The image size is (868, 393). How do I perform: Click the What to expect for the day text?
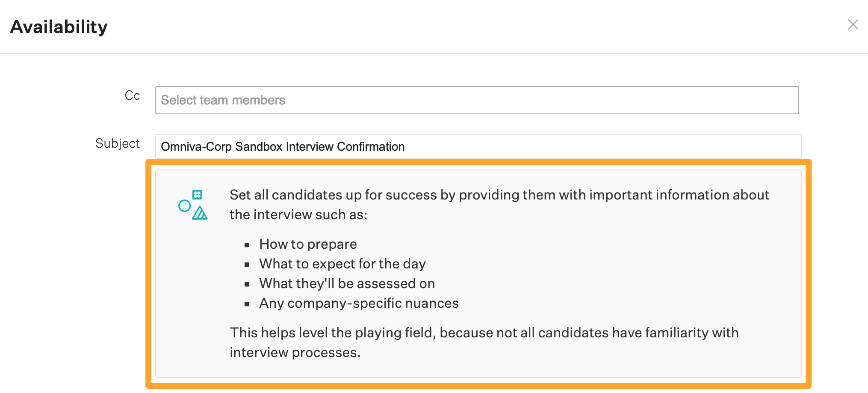342,264
